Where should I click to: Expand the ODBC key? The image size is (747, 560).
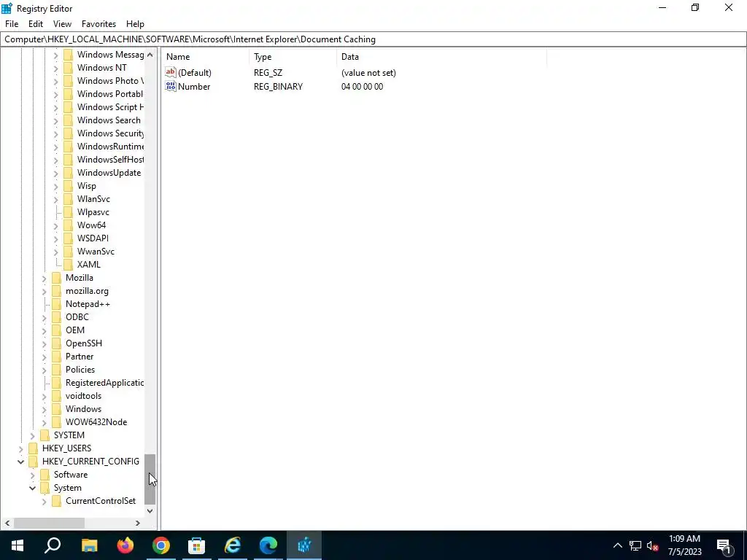44,317
